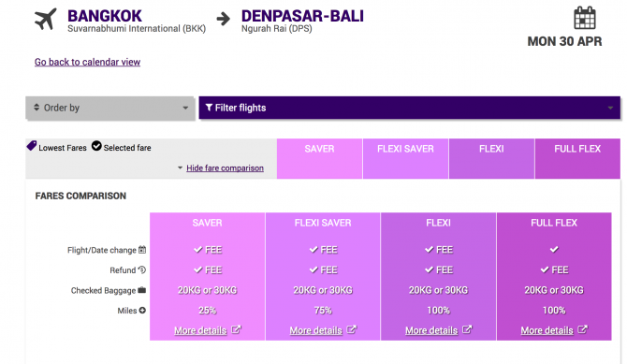Click the Selected fare checkmark icon
627x364 pixels.
click(96, 146)
